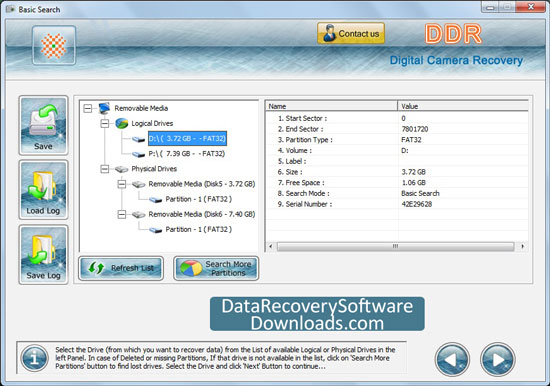Go back with the left arrow button

pyautogui.click(x=452, y=359)
